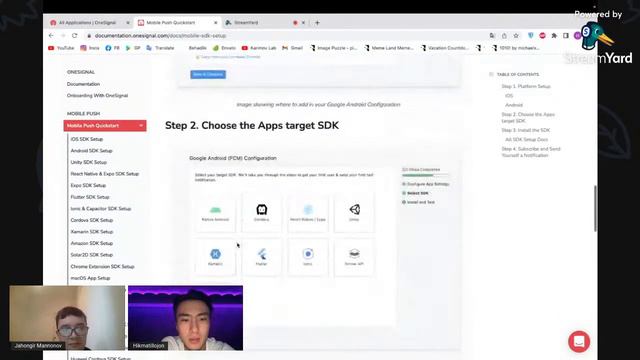
Task: Click the Step 2 Choose the Apps target SDK heading
Action: click(x=252, y=125)
